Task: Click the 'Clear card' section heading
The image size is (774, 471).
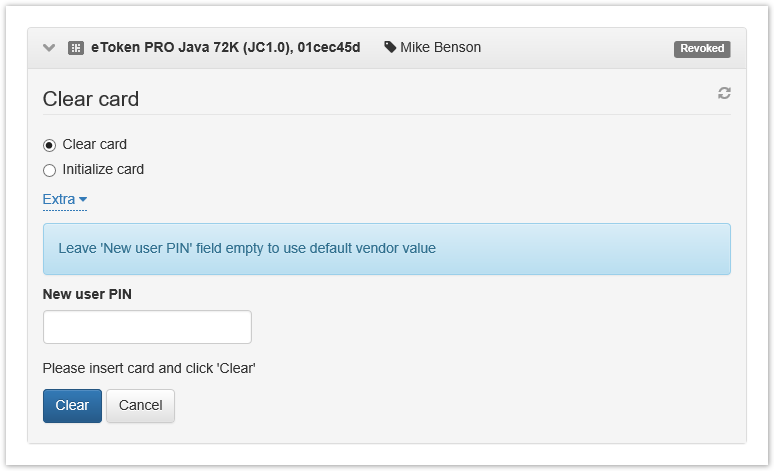Action: (91, 99)
